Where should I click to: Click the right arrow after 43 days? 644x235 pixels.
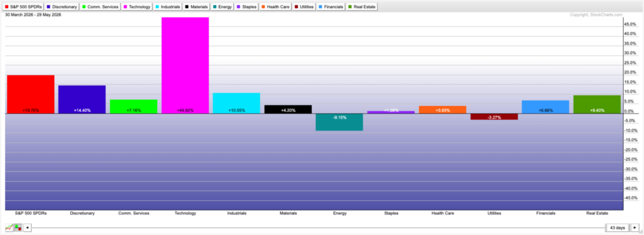click(635, 227)
